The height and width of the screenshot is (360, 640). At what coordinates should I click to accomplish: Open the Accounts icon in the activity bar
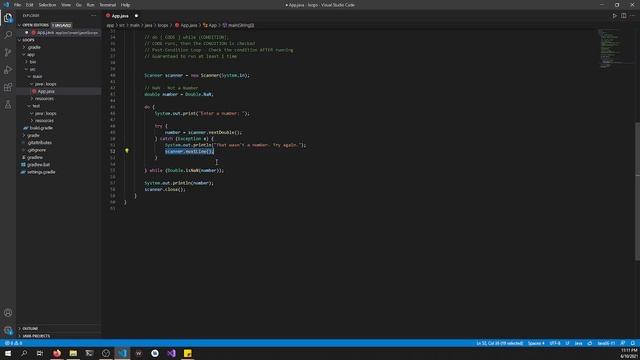coord(8,313)
